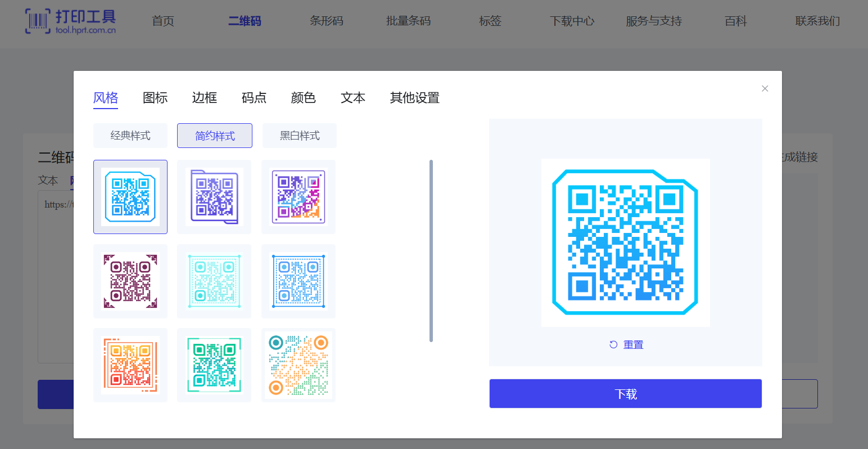
Task: Choose the blue dotted-border QR style
Action: (x=299, y=281)
